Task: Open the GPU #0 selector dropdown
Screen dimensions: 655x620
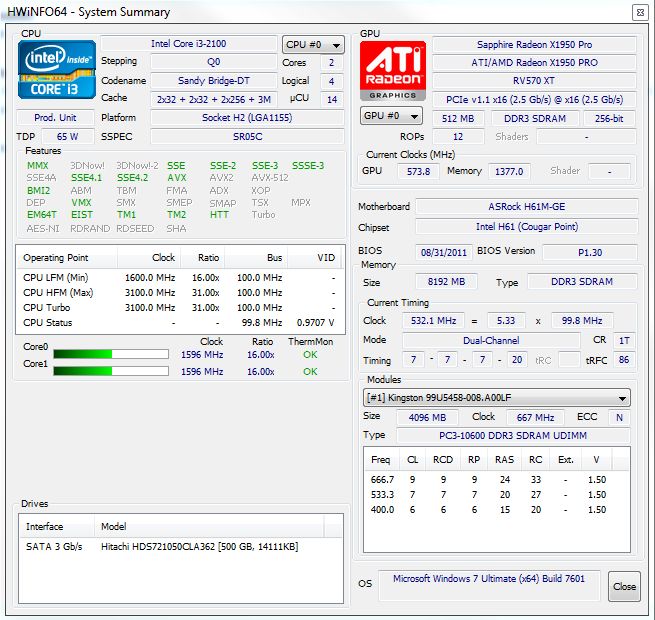Action: pos(391,116)
